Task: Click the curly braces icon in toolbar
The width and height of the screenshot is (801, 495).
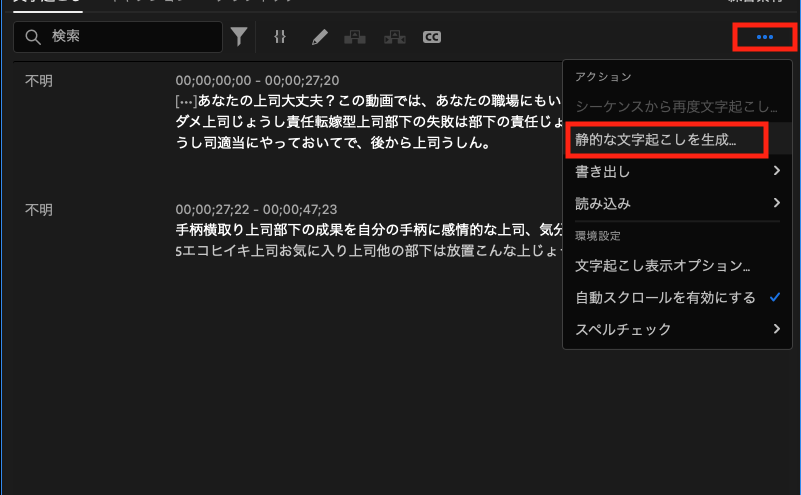Action: [280, 37]
